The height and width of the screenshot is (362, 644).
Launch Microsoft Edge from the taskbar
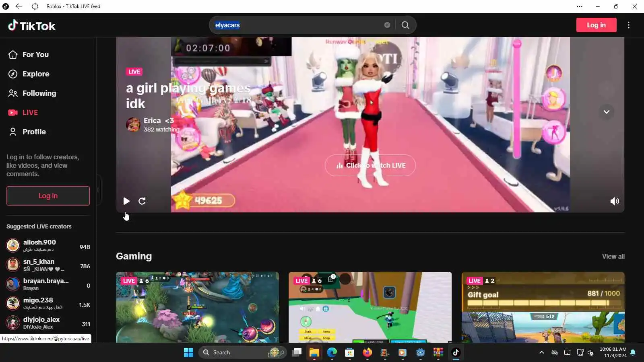pyautogui.click(x=332, y=352)
